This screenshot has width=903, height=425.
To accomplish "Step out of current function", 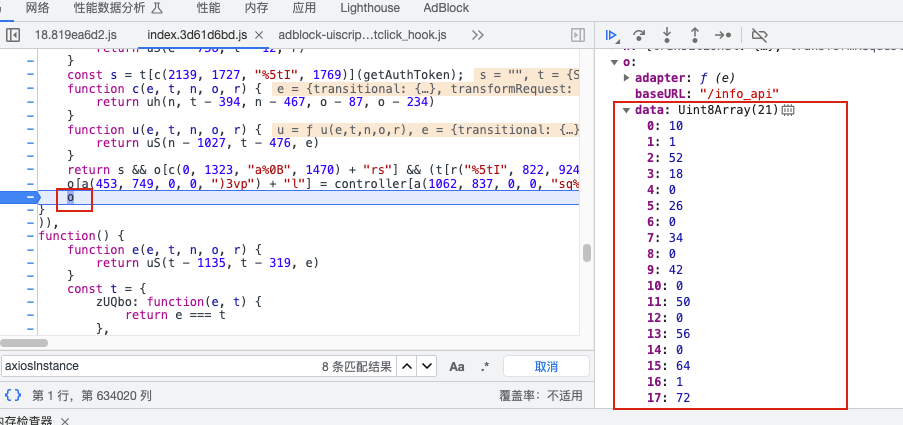I will 695,35.
